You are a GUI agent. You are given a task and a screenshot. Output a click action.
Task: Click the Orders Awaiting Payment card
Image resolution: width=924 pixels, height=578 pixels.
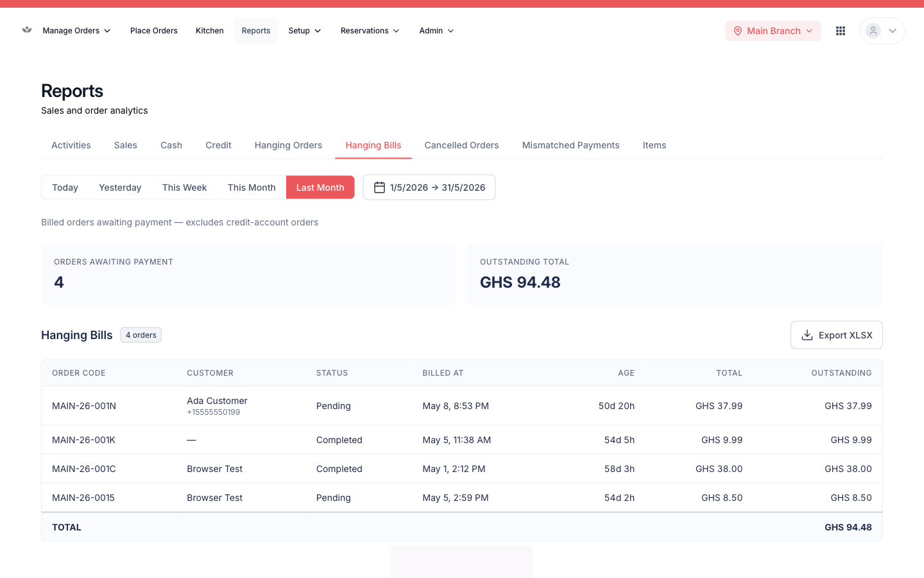249,274
